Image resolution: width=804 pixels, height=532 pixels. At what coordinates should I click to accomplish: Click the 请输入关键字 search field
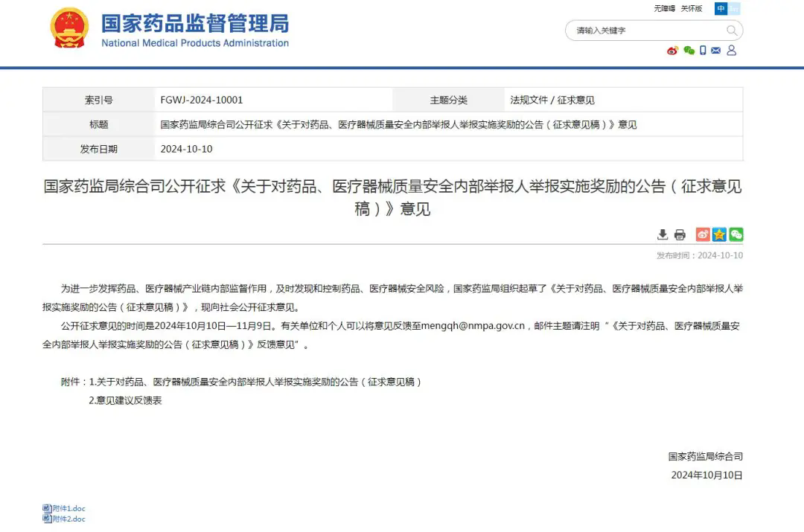coord(644,31)
